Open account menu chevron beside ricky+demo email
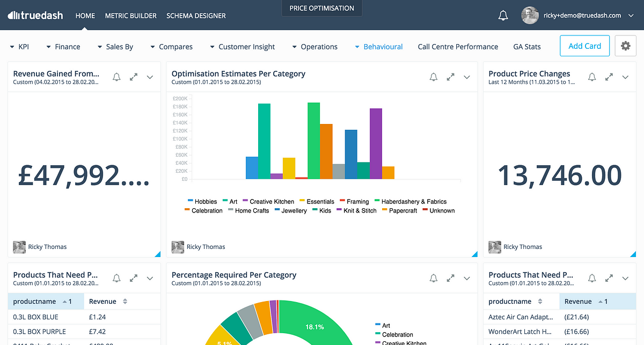 [x=631, y=16]
